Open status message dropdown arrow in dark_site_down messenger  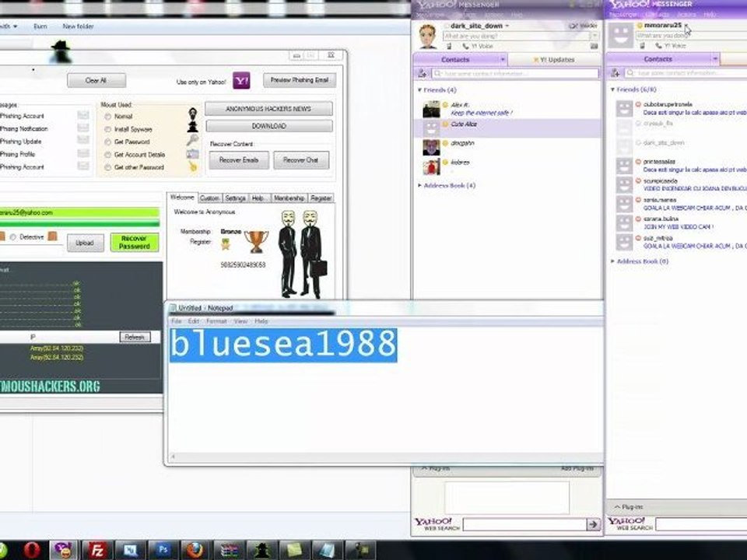[x=594, y=37]
